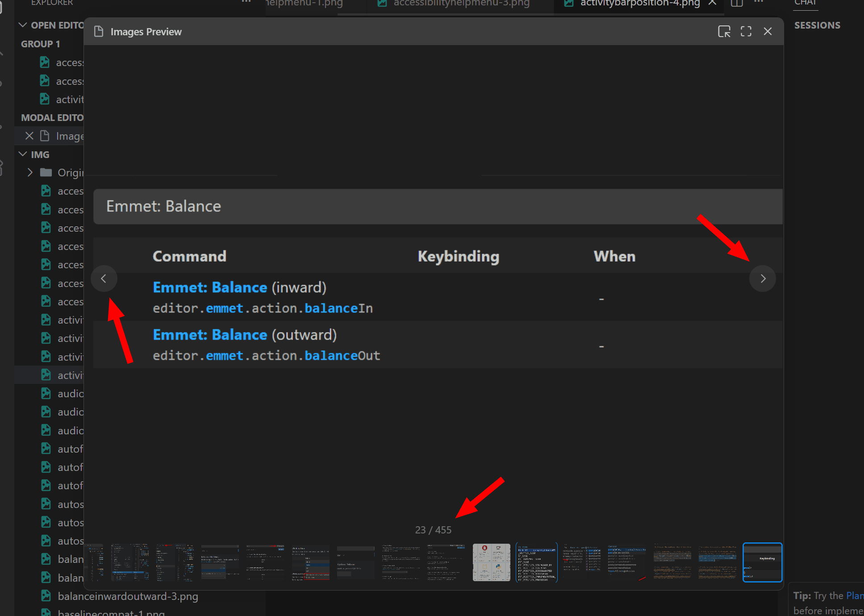Screen dimensions: 864x616
Task: Click the 23 / 455 image counter
Action: pyautogui.click(x=433, y=530)
